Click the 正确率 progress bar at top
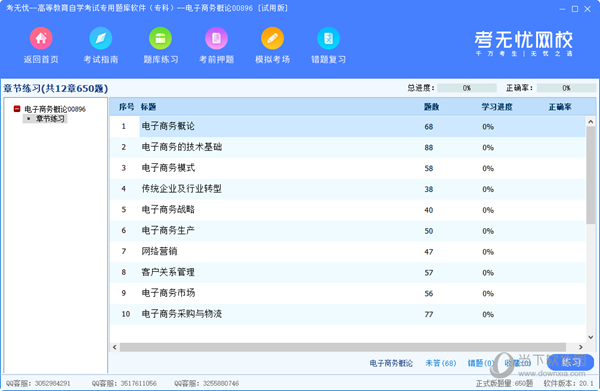The width and height of the screenshot is (600, 391). point(566,88)
